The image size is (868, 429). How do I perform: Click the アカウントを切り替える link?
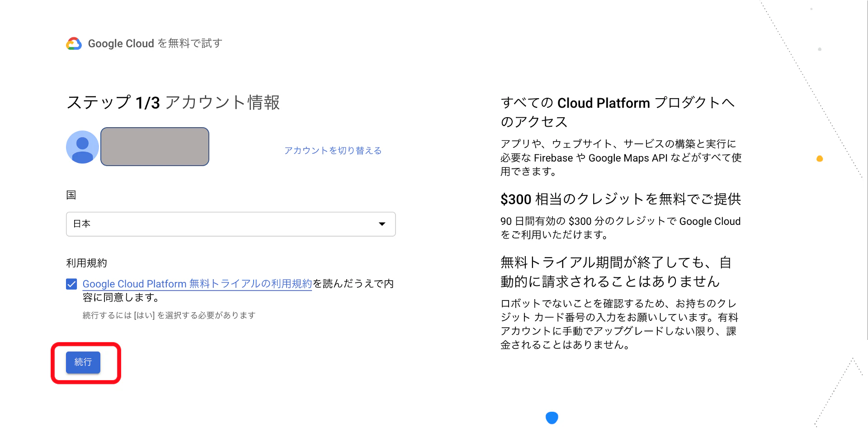click(333, 150)
